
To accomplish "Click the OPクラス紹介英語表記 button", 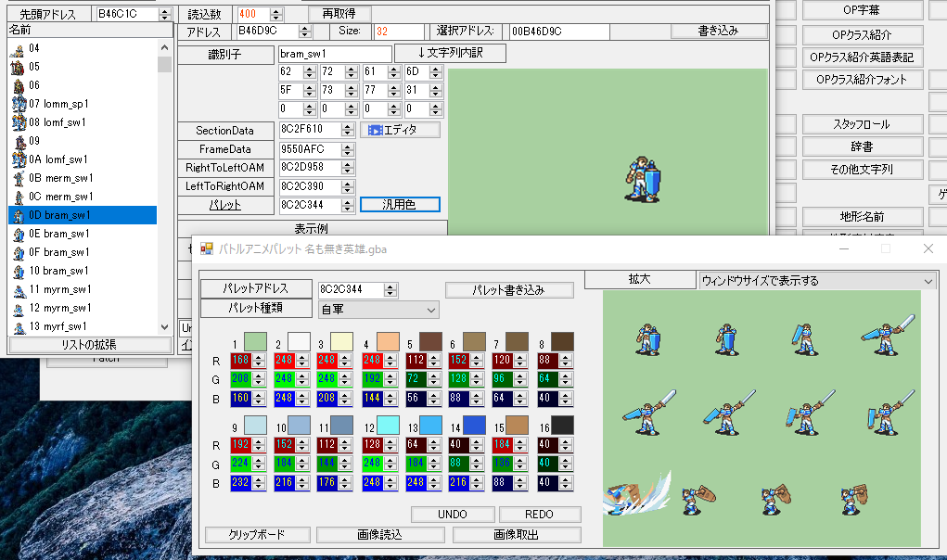I will 862,57.
